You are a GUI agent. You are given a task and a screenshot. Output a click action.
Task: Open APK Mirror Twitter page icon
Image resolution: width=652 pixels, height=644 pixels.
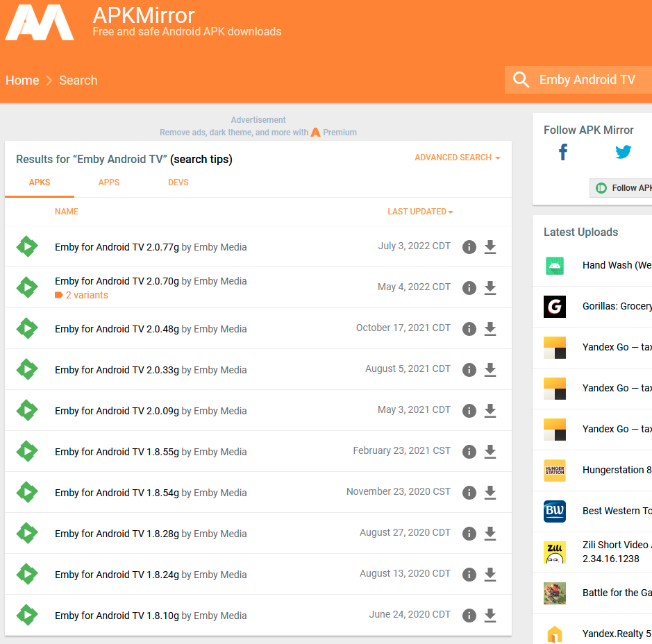pyautogui.click(x=624, y=152)
